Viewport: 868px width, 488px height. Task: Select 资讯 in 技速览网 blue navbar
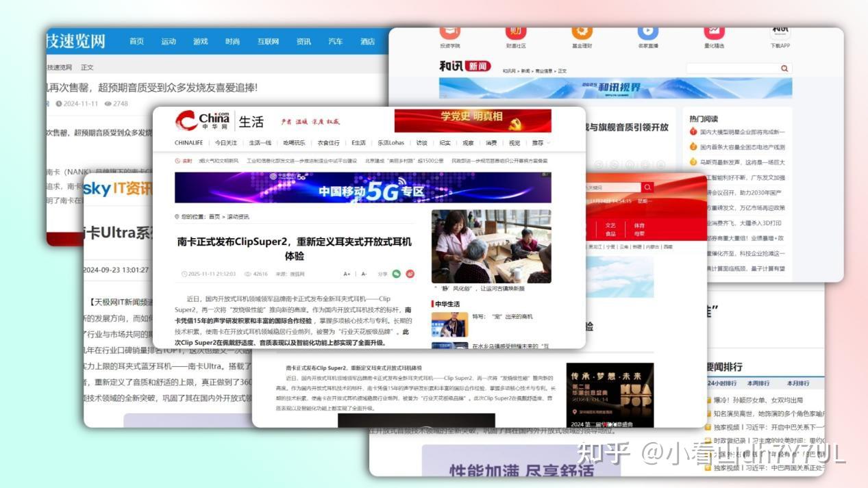tap(303, 42)
